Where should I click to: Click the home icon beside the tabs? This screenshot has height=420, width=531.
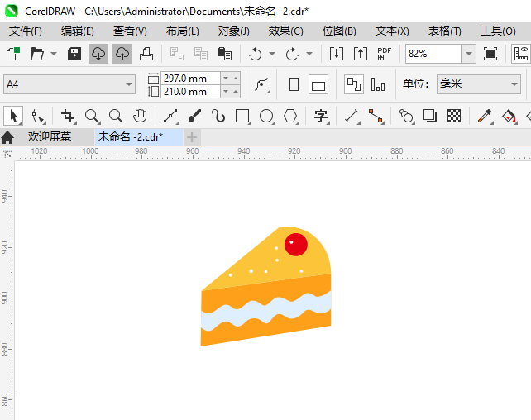point(7,137)
